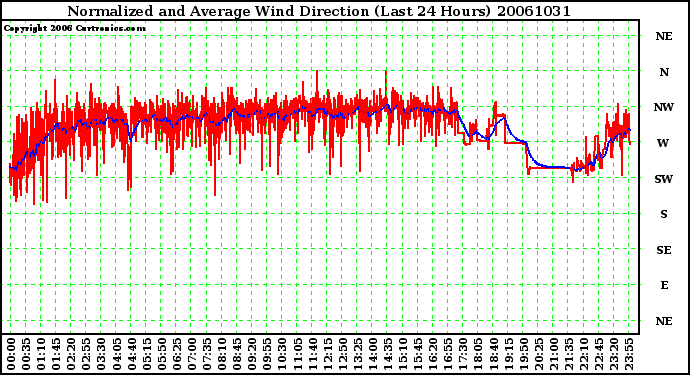Click the 21:35 time axis label

coord(569,354)
